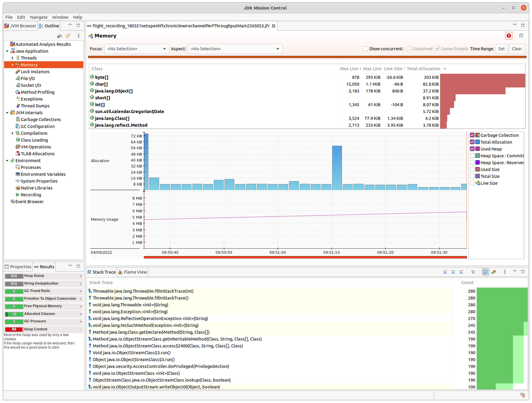Open Thread Dumps page icon
Image resolution: width=532 pixels, height=403 pixels.
[18, 106]
